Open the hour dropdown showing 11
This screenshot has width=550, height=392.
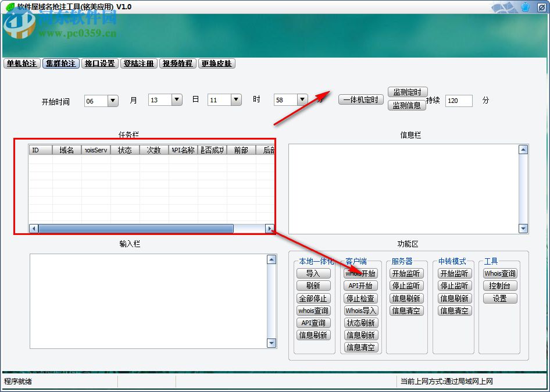tap(237, 99)
